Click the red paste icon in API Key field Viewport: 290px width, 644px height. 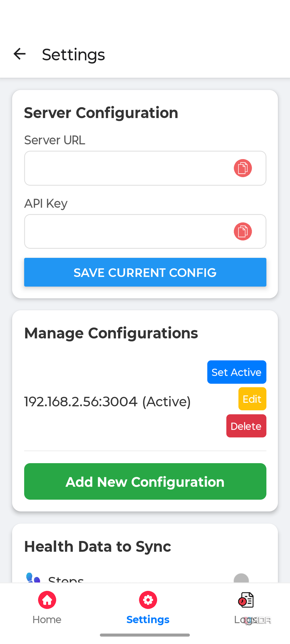pos(243,231)
